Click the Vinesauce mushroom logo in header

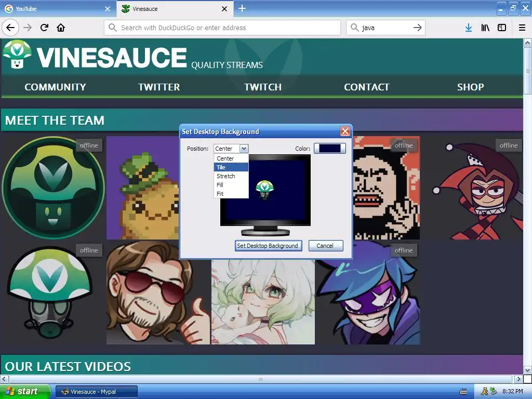coord(17,54)
